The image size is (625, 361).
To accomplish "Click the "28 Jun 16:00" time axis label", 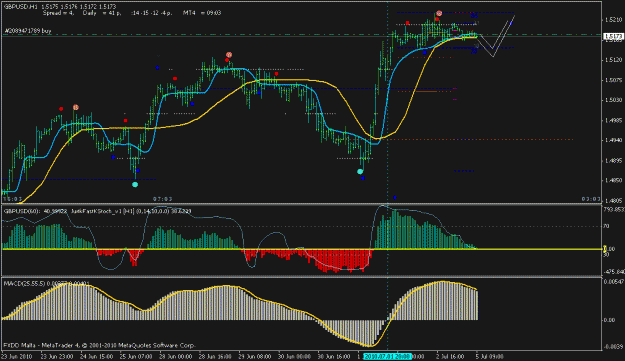I will point(215,356).
